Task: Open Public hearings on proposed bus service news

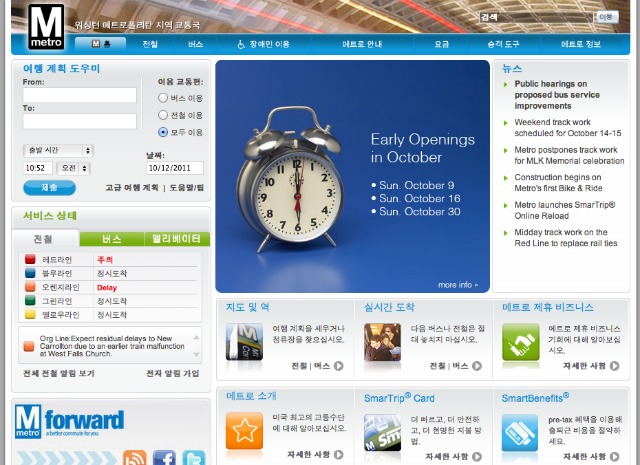Action: click(x=557, y=95)
